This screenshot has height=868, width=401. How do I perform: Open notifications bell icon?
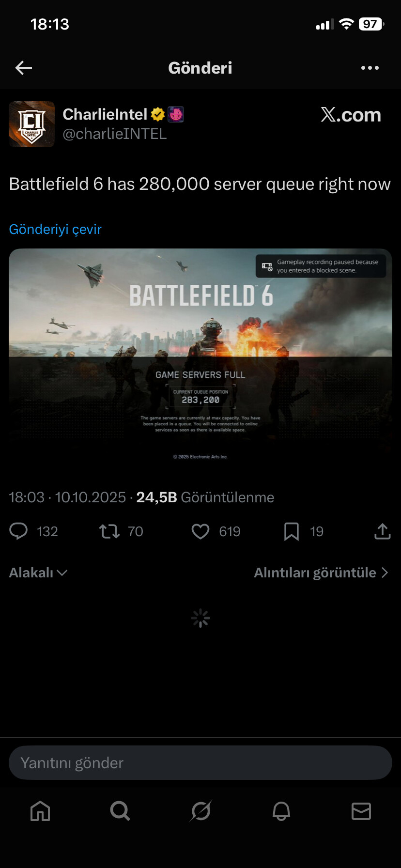281,810
